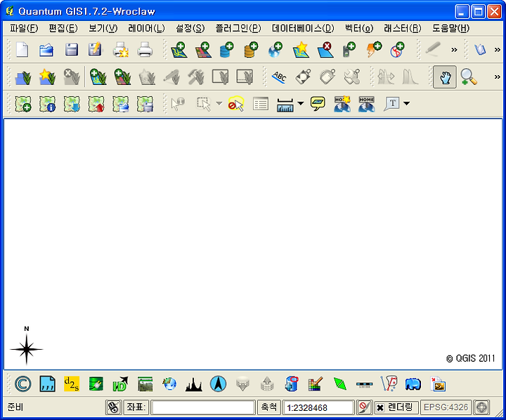Open the raster terrain histogram plugin icon
Viewport: 506px width, 420px height.
(x=194, y=384)
